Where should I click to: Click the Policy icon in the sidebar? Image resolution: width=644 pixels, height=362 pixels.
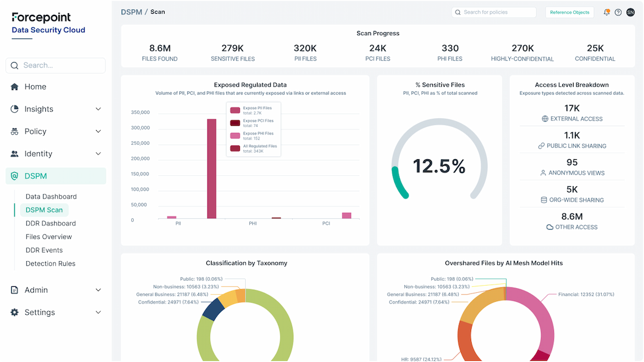(x=13, y=131)
